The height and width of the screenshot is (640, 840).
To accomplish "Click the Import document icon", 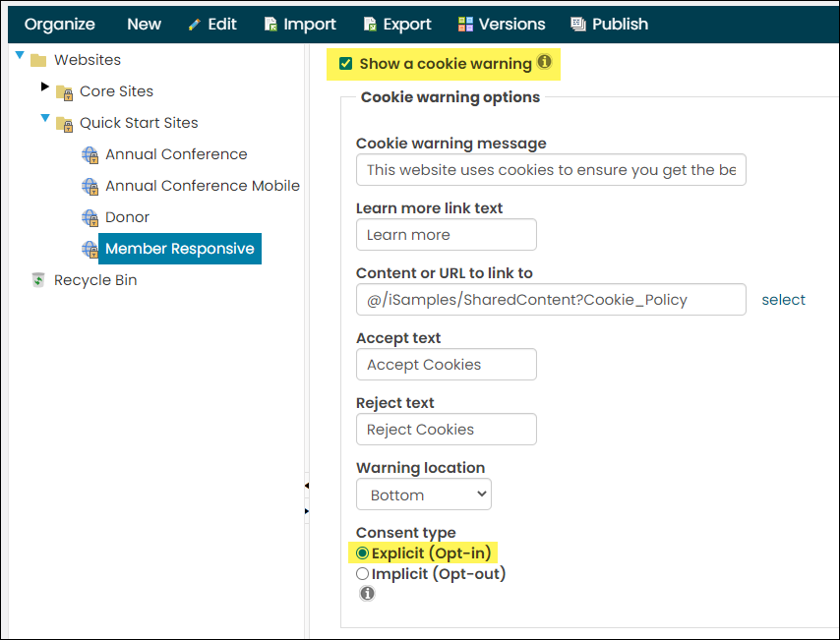I will click(x=270, y=25).
